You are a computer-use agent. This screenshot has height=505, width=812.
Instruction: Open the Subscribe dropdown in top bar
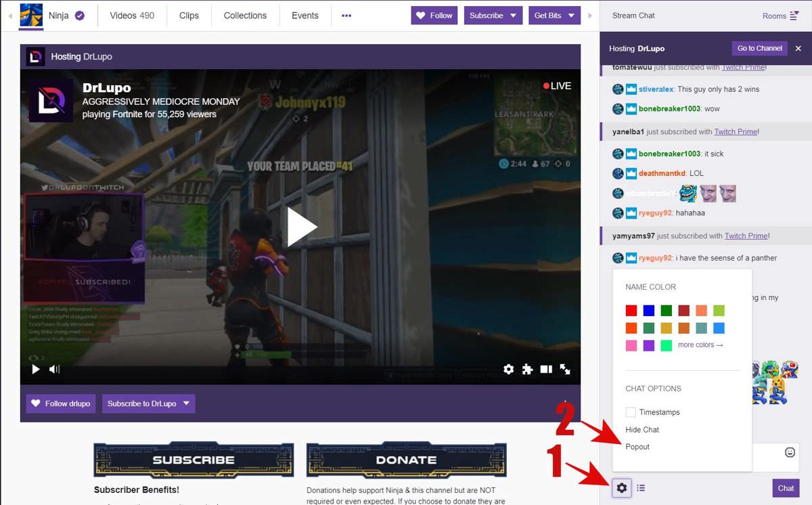(x=493, y=16)
